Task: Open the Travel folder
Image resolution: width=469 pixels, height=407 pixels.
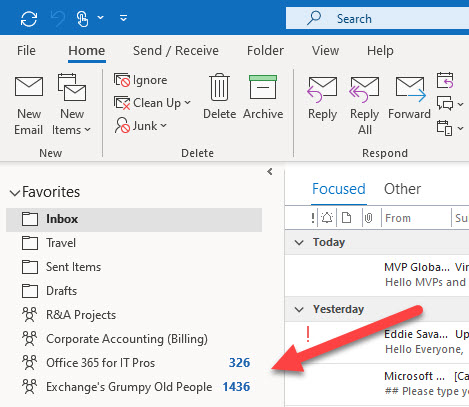Action: tap(134, 243)
